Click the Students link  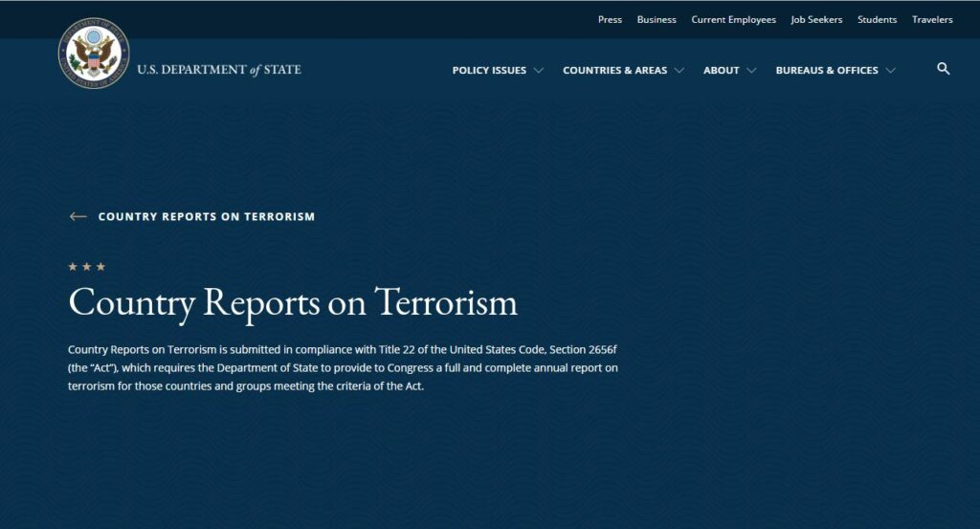(x=877, y=19)
